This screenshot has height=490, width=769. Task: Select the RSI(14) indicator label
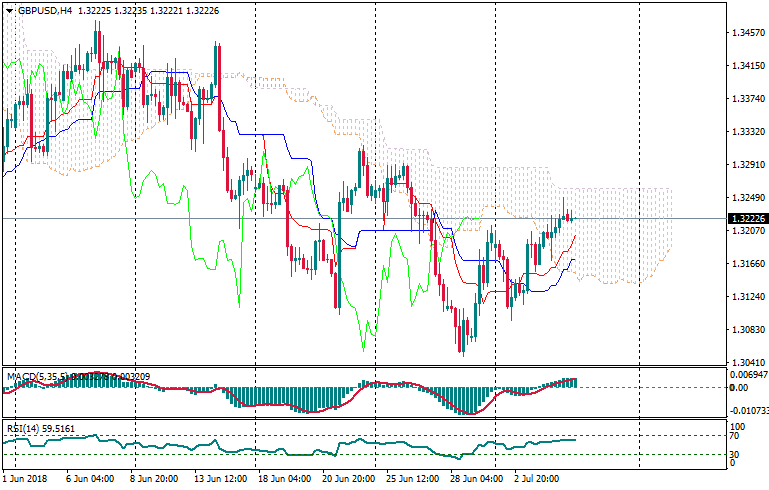tap(22, 428)
